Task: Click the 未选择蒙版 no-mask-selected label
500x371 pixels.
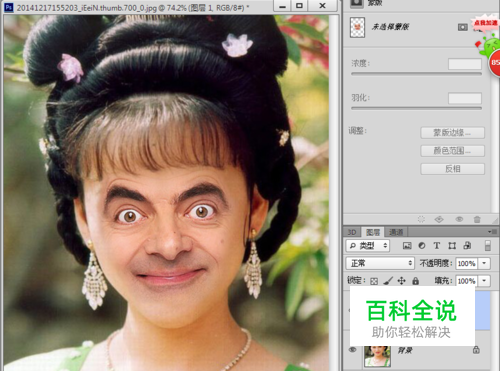Action: click(x=390, y=27)
